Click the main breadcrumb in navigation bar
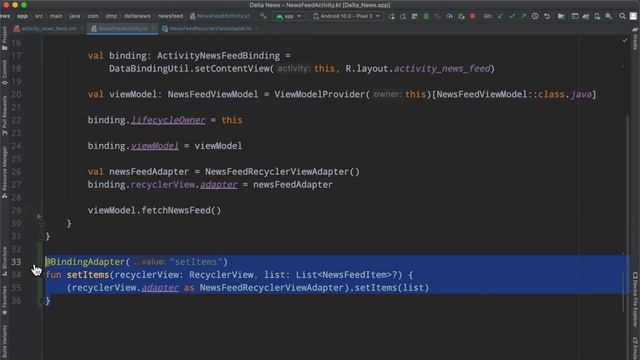The height and width of the screenshot is (360, 640). (x=56, y=16)
